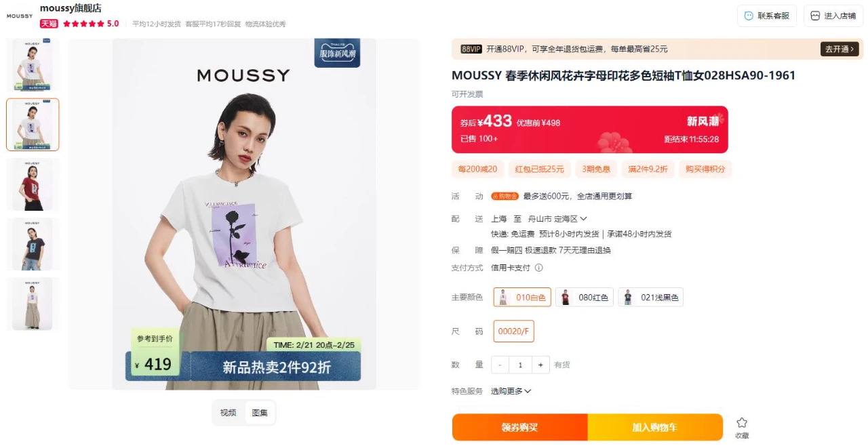
Task: Click the 领券购买 button
Action: (x=520, y=428)
